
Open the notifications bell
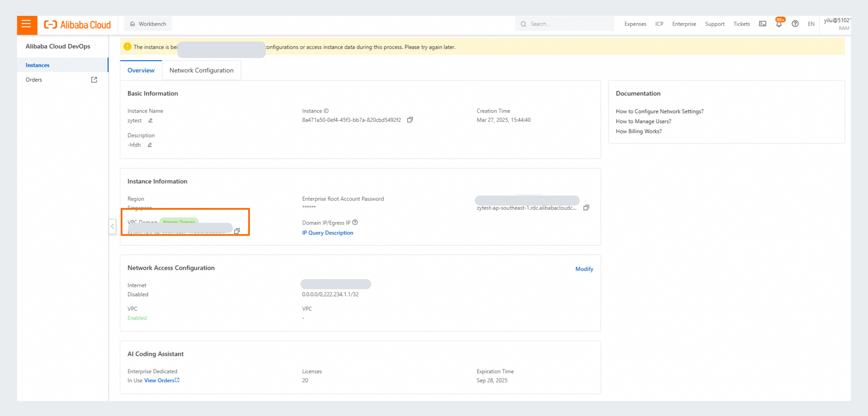tap(779, 24)
